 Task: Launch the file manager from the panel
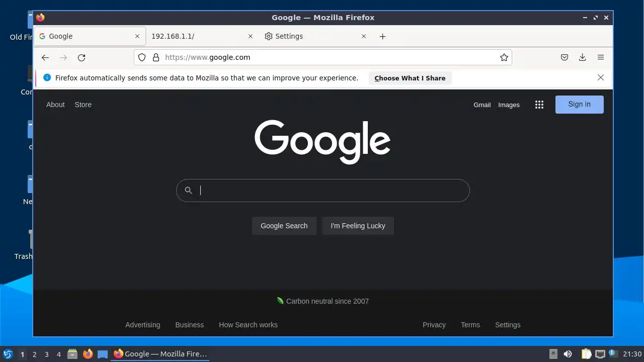[72, 354]
